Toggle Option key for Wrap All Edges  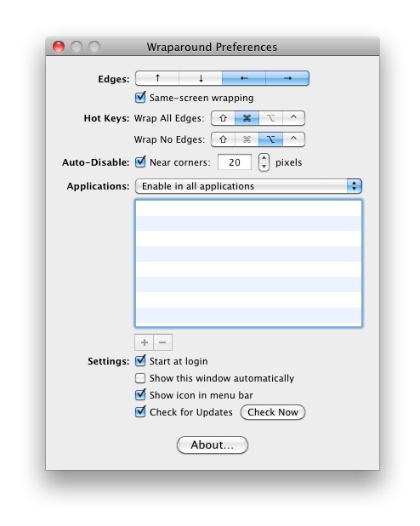tap(270, 118)
